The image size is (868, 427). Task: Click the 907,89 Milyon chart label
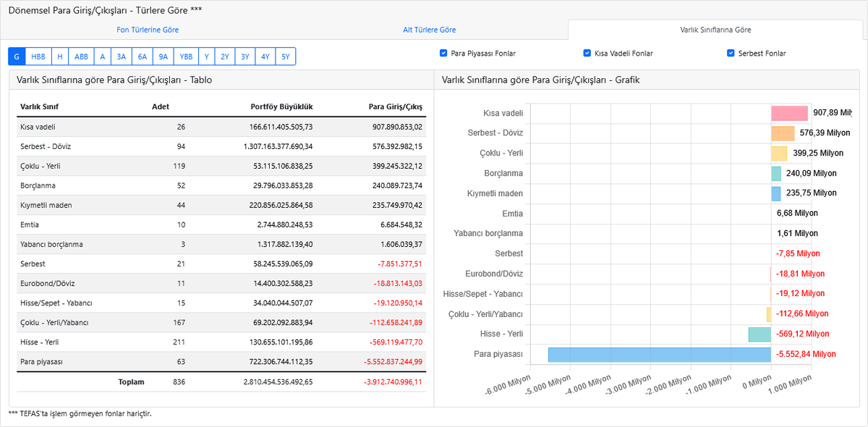833,113
